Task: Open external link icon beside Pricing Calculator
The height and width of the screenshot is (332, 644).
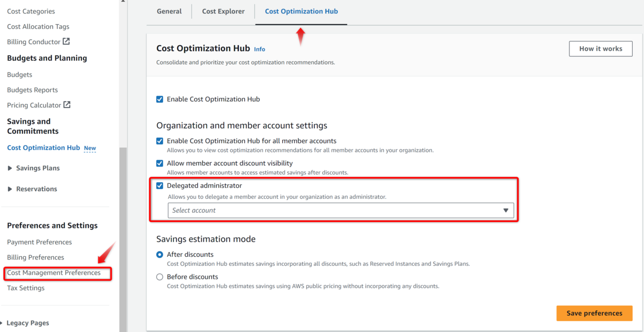Action: click(x=67, y=105)
